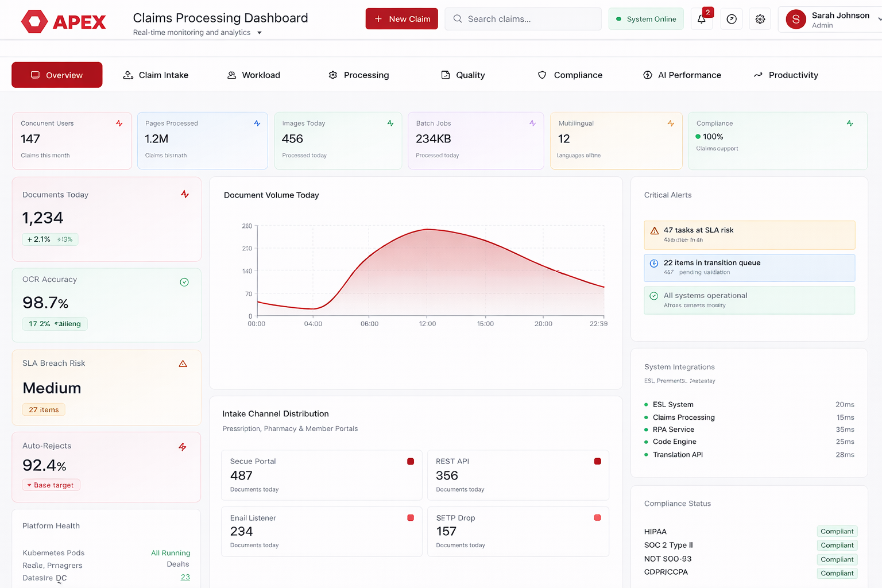
Task: Switch to the Claim Intake tab
Action: coord(156,75)
